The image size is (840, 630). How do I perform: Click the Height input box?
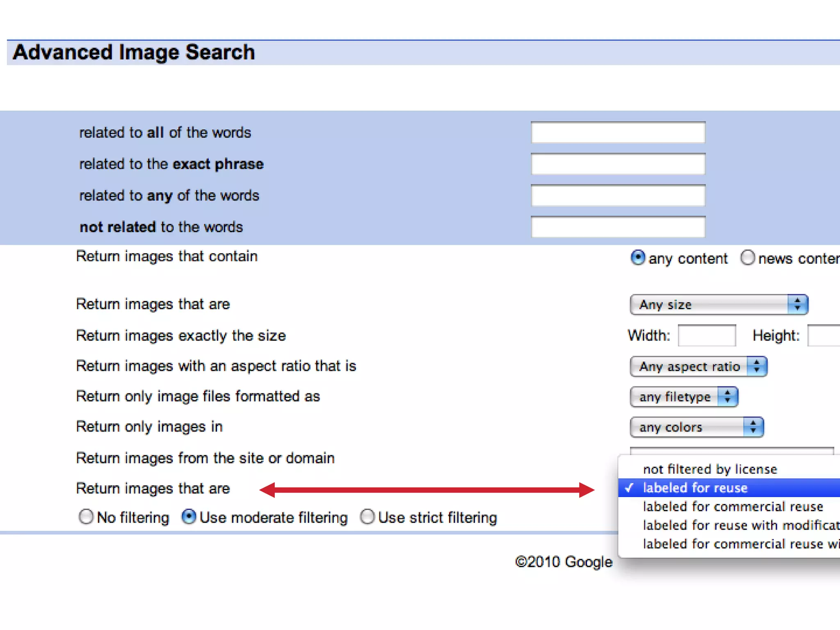click(824, 336)
